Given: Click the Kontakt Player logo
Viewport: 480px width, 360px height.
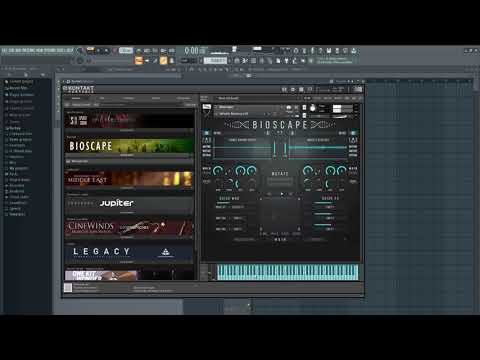Looking at the screenshot, I should (x=79, y=89).
